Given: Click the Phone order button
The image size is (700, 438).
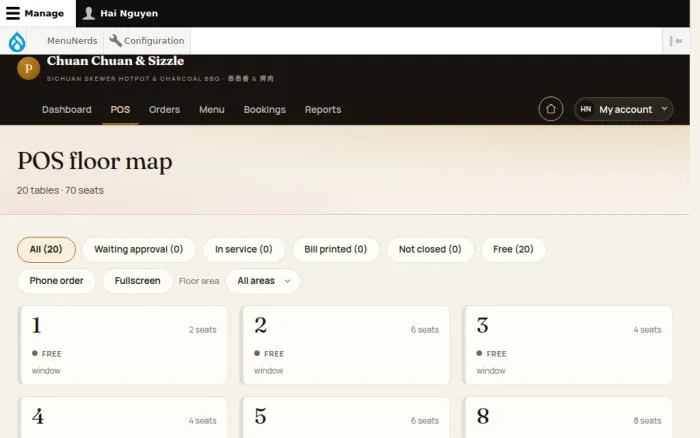Looking at the screenshot, I should pos(56,281).
